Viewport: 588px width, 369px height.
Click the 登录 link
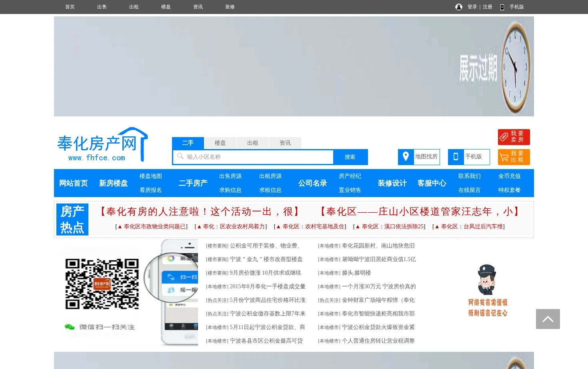pyautogui.click(x=472, y=7)
